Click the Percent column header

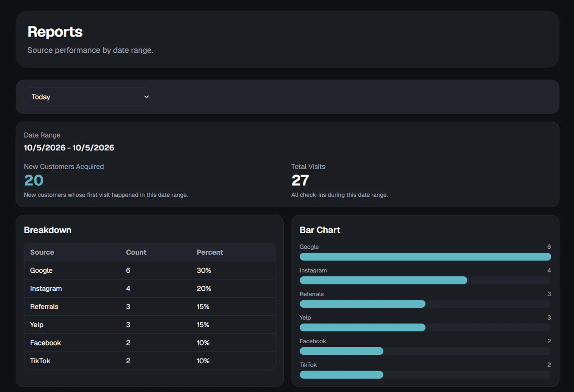point(210,252)
